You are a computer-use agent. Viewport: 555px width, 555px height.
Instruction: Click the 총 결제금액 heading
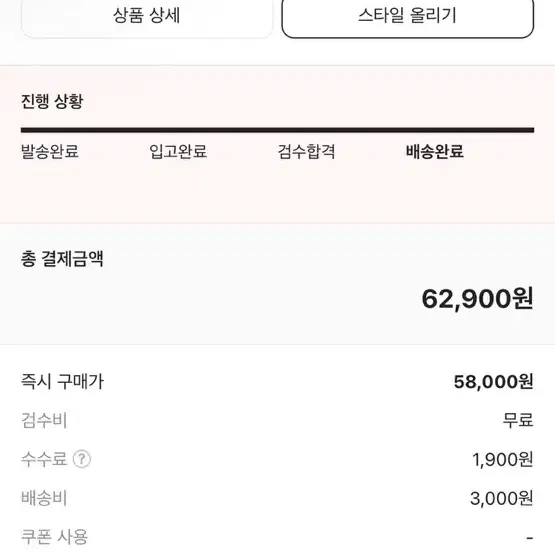tap(62, 259)
